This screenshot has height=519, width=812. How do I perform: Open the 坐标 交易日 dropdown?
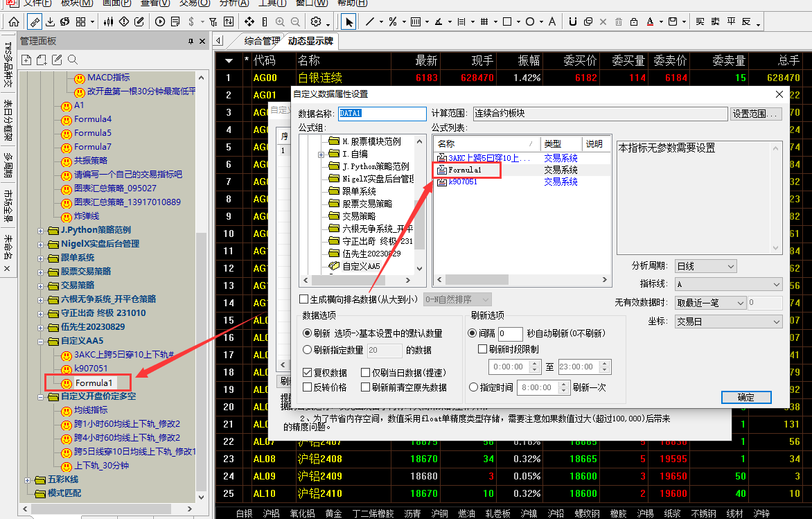click(x=728, y=322)
